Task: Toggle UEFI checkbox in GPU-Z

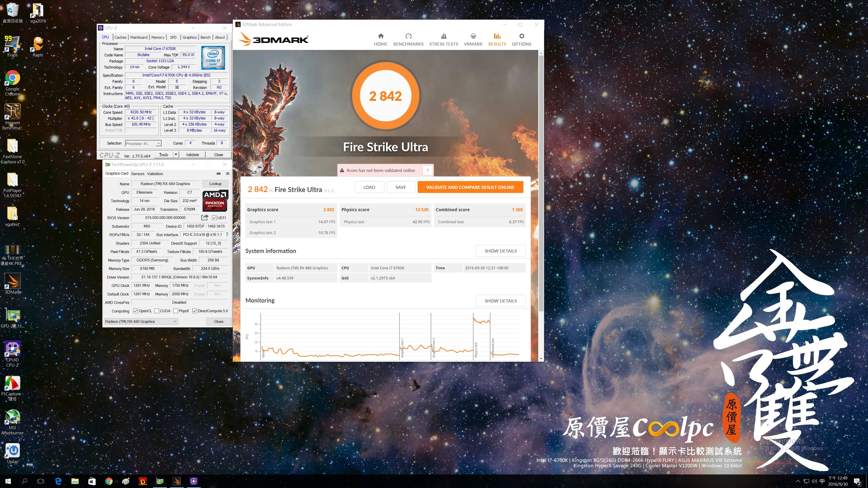Action: click(x=214, y=218)
